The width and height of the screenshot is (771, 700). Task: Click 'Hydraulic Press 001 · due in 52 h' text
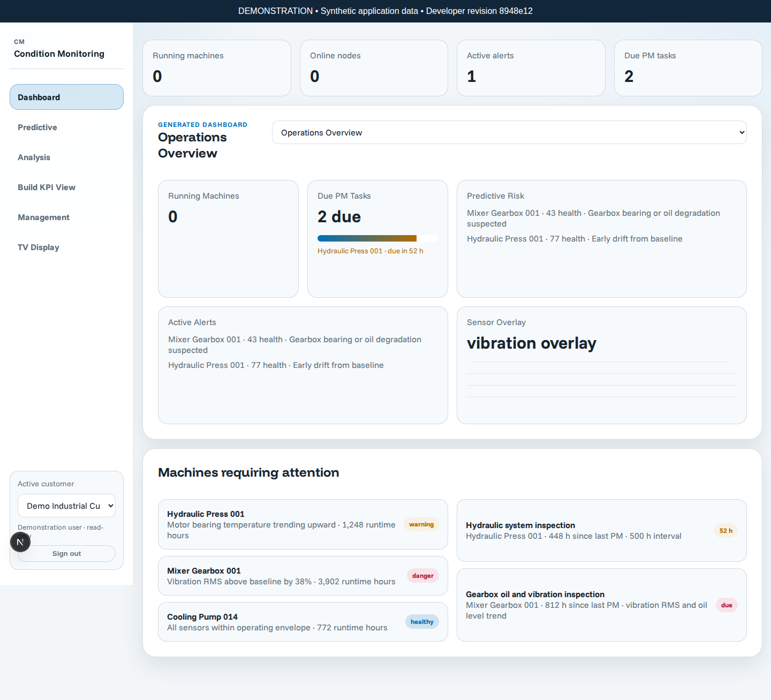[371, 251]
